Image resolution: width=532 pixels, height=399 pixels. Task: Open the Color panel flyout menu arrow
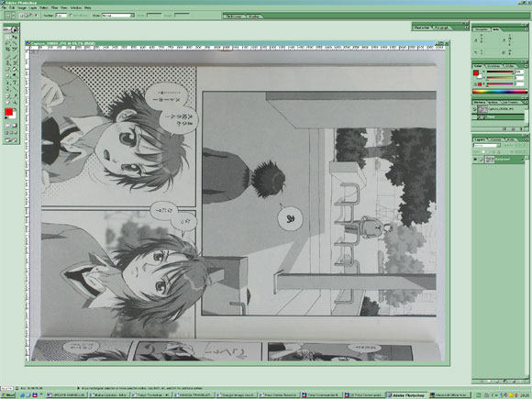pyautogui.click(x=526, y=65)
